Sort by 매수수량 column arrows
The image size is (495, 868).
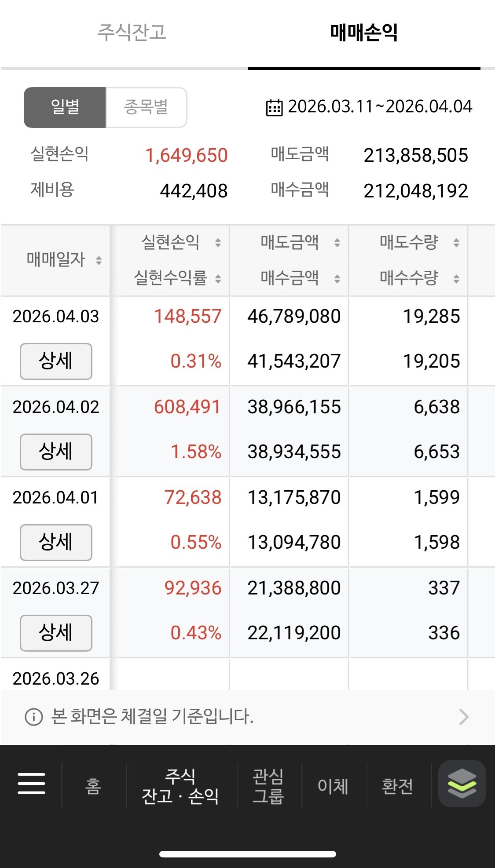(456, 278)
